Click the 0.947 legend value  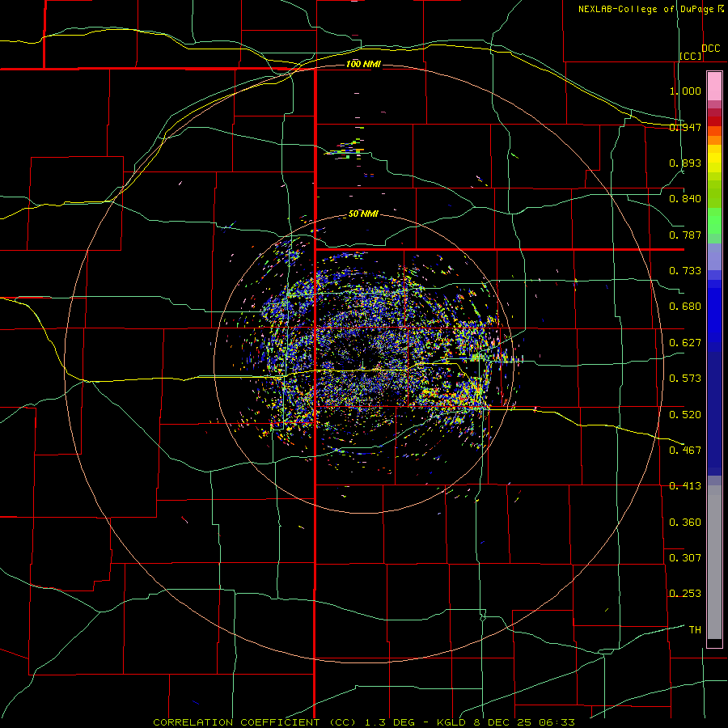685,127
